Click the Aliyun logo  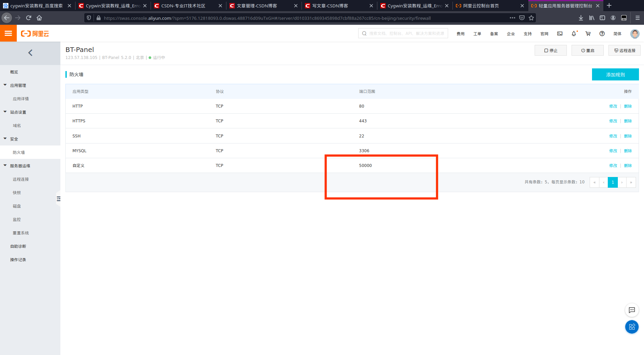(35, 34)
